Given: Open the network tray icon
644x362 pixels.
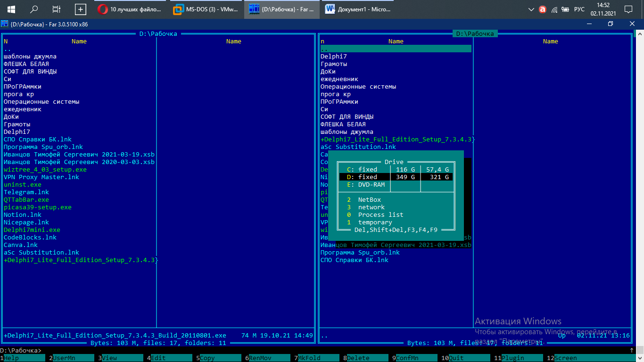Looking at the screenshot, I should pos(554,9).
